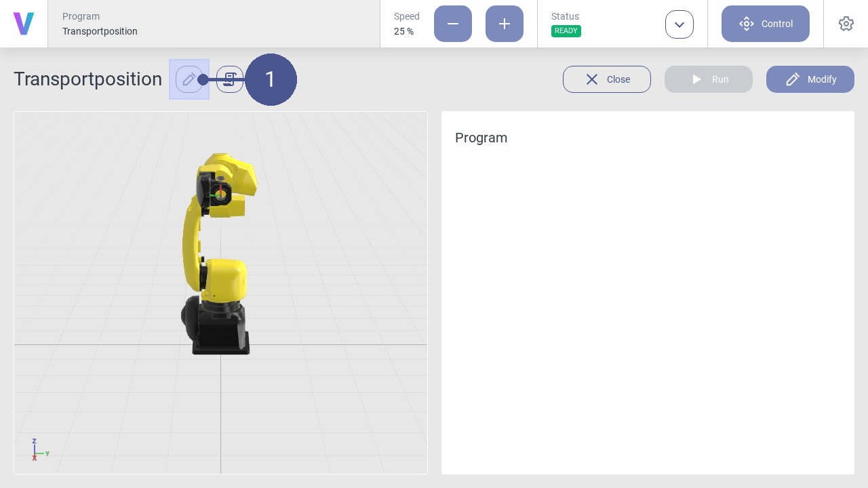Click the pencil icon to rename the program
Image resolution: width=868 pixels, height=488 pixels.
(189, 79)
